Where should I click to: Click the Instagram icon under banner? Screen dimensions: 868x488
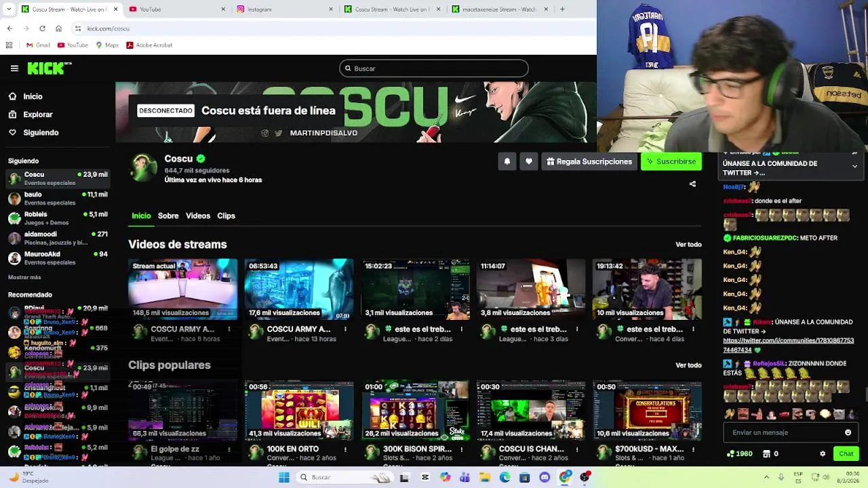(x=265, y=133)
